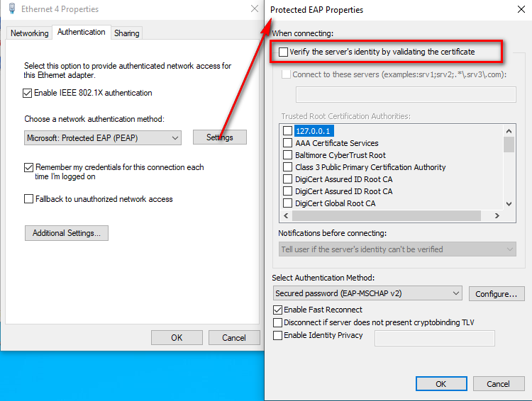Viewport: 532px width, 401px height.
Task: Close the Ethernet 4 Properties window
Action: pos(255,9)
